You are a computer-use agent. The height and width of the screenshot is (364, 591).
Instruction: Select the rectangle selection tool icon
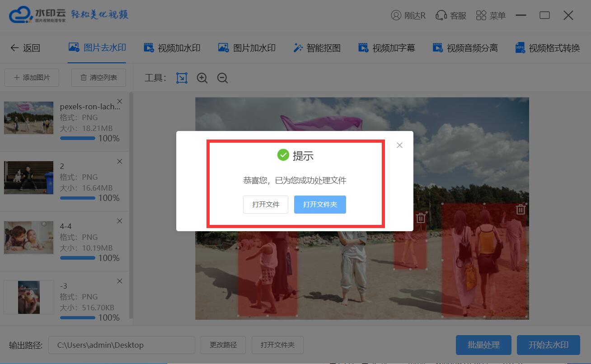coord(182,78)
